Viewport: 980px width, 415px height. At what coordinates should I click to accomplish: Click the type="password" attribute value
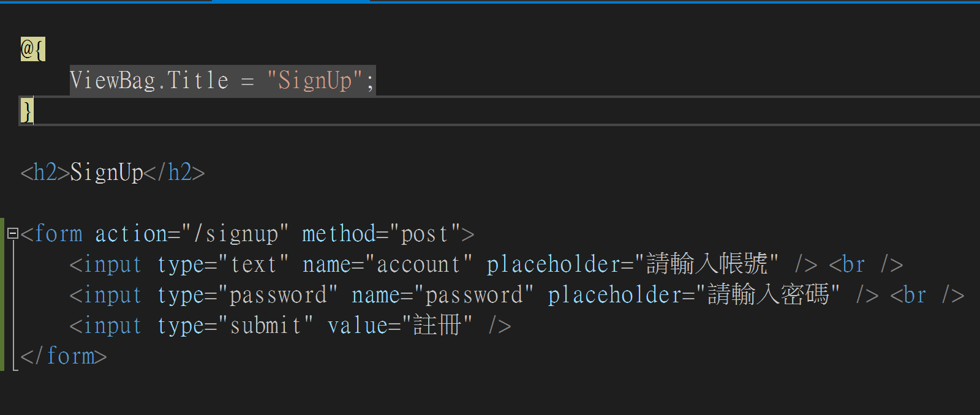(x=278, y=295)
